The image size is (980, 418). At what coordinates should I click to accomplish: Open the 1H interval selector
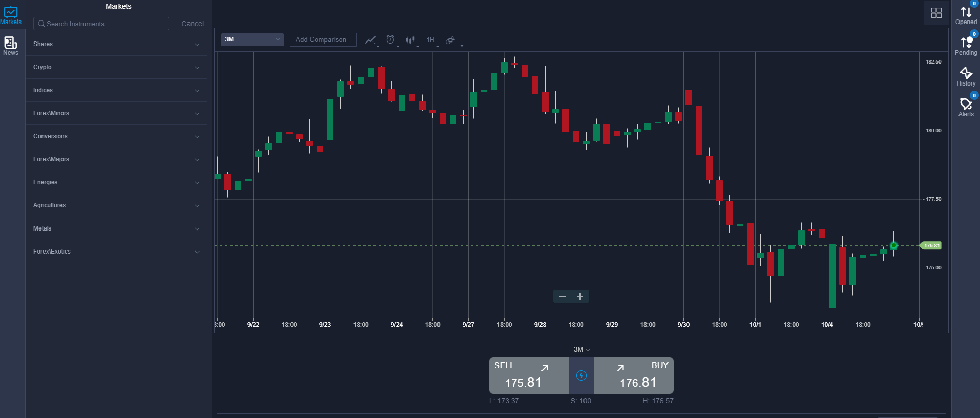(431, 40)
